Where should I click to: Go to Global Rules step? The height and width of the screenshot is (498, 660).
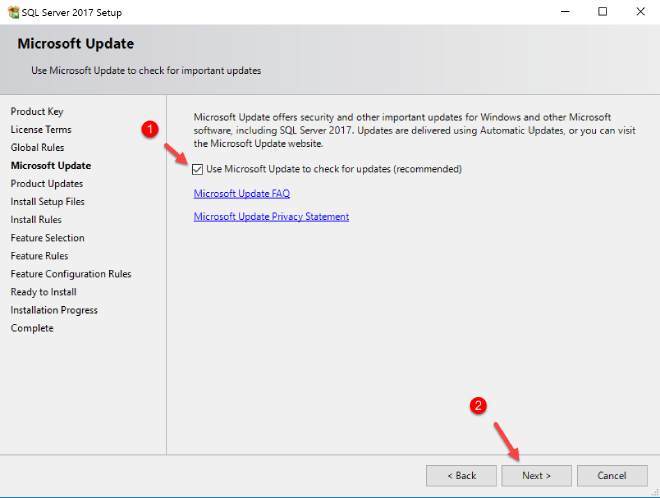38,147
